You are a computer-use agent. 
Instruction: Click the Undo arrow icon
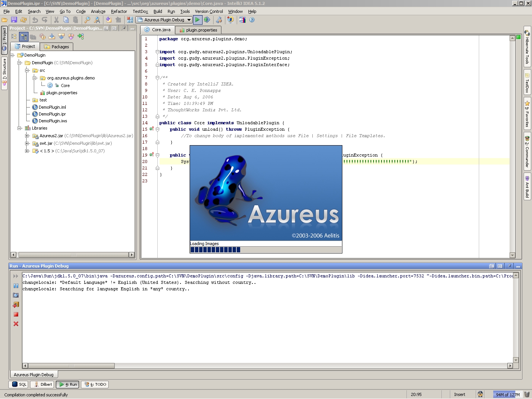point(35,20)
